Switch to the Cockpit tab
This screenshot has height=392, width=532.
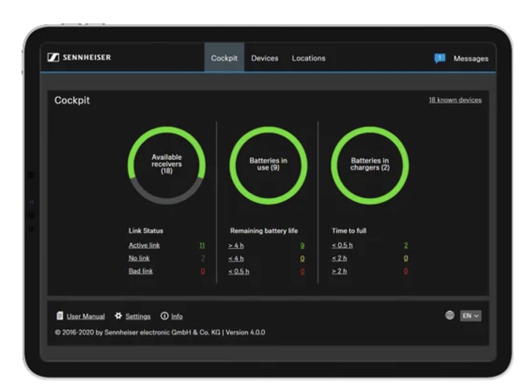click(x=224, y=58)
